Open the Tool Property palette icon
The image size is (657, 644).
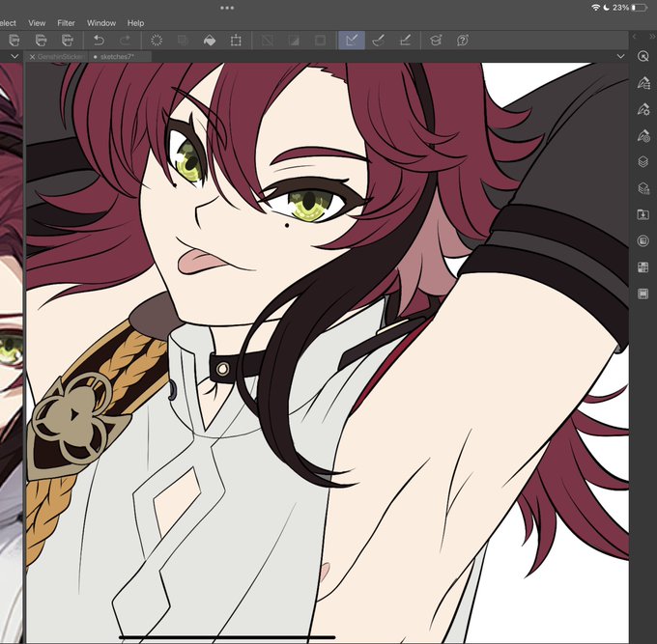[x=643, y=109]
